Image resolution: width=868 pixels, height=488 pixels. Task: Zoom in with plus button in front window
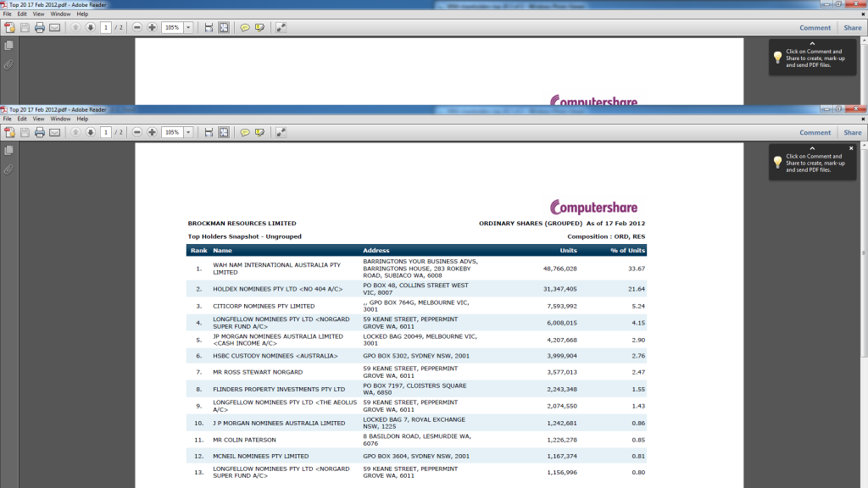[x=152, y=132]
